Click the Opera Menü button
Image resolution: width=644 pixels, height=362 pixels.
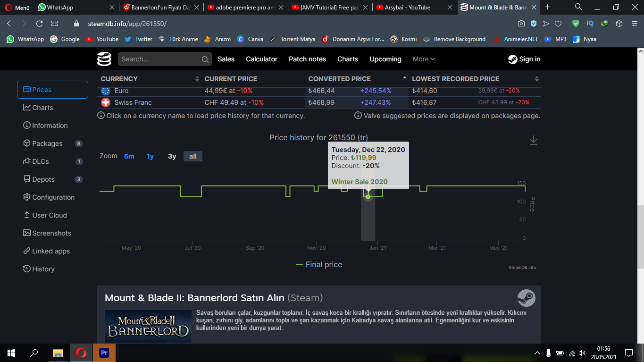[18, 8]
